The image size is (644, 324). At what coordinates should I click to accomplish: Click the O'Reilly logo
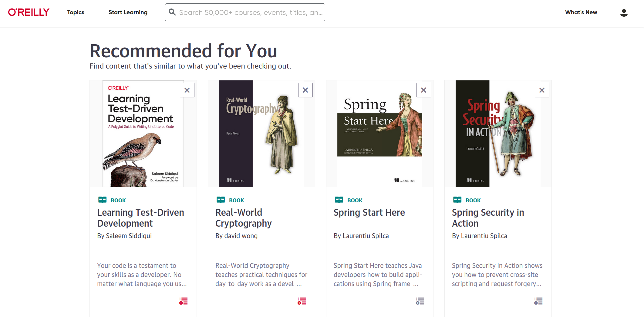(x=29, y=12)
